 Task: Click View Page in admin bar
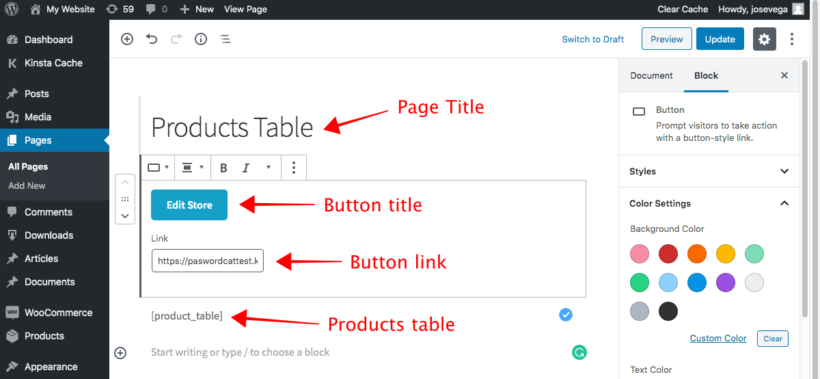coord(245,9)
